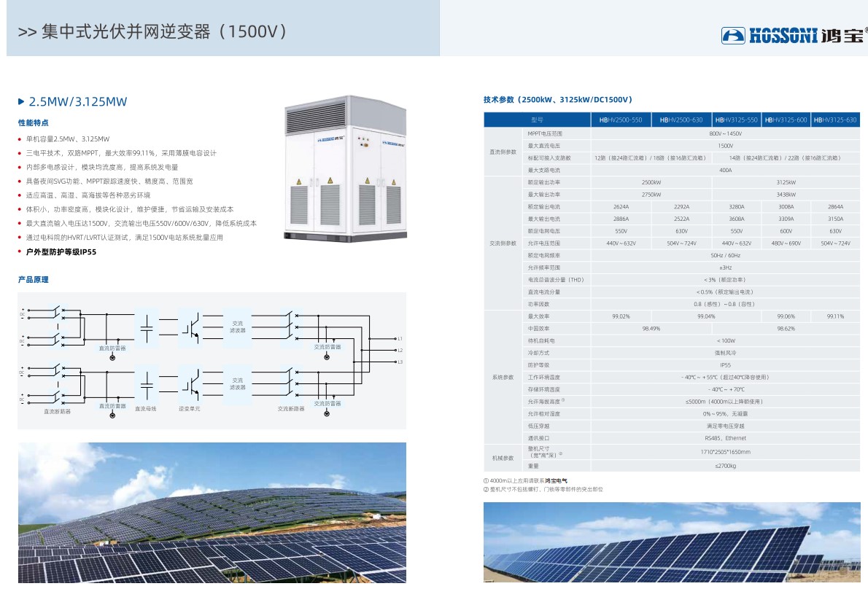Viewport: 868px width, 605px height.
Task: Click the 额定输出功率 value 2500kW
Action: 651,182
